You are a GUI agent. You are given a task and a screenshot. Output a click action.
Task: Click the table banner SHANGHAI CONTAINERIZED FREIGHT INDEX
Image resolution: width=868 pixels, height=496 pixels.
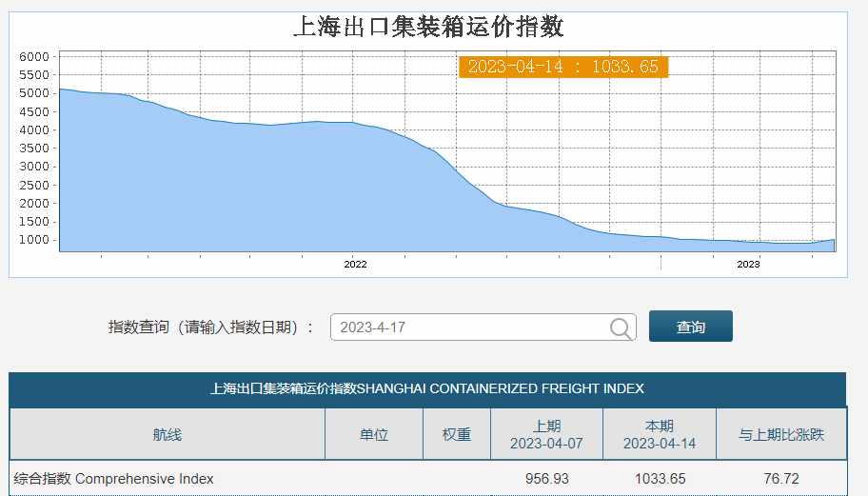[x=427, y=389]
